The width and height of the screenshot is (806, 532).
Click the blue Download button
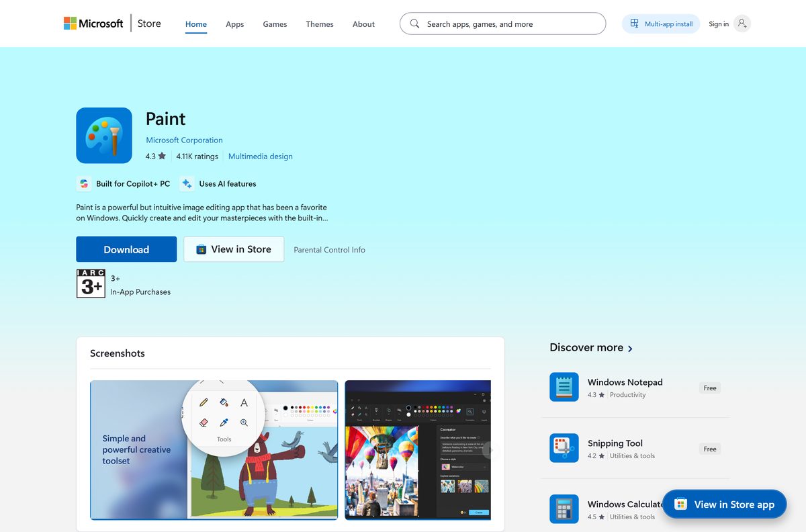coord(126,249)
